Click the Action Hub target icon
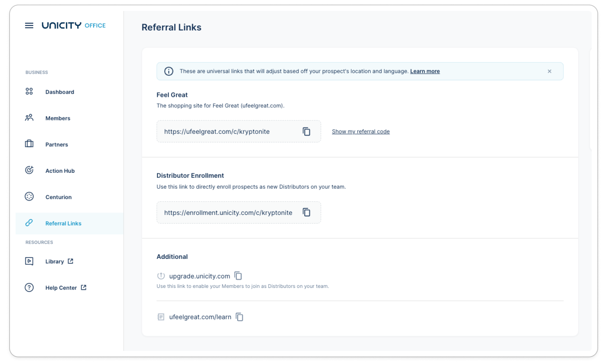 (x=29, y=170)
